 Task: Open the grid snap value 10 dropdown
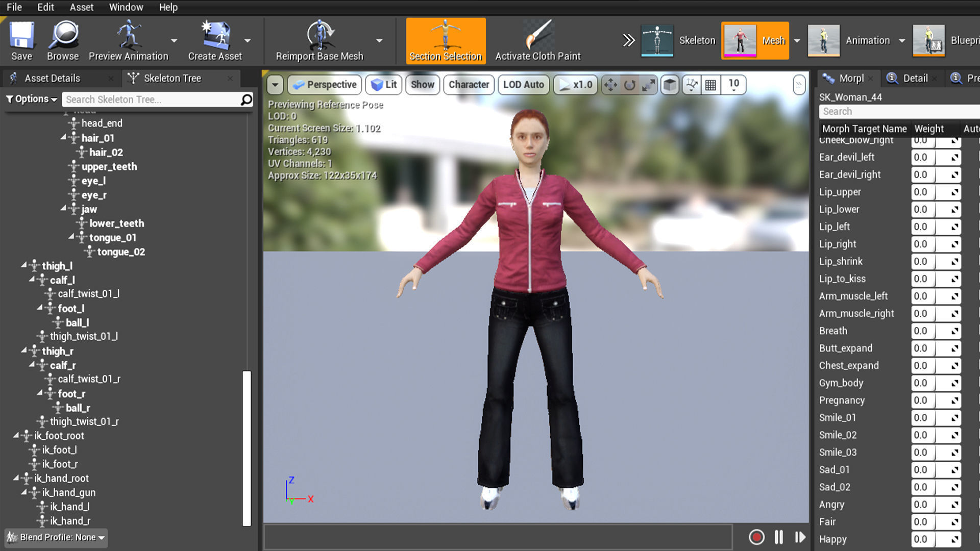click(734, 85)
